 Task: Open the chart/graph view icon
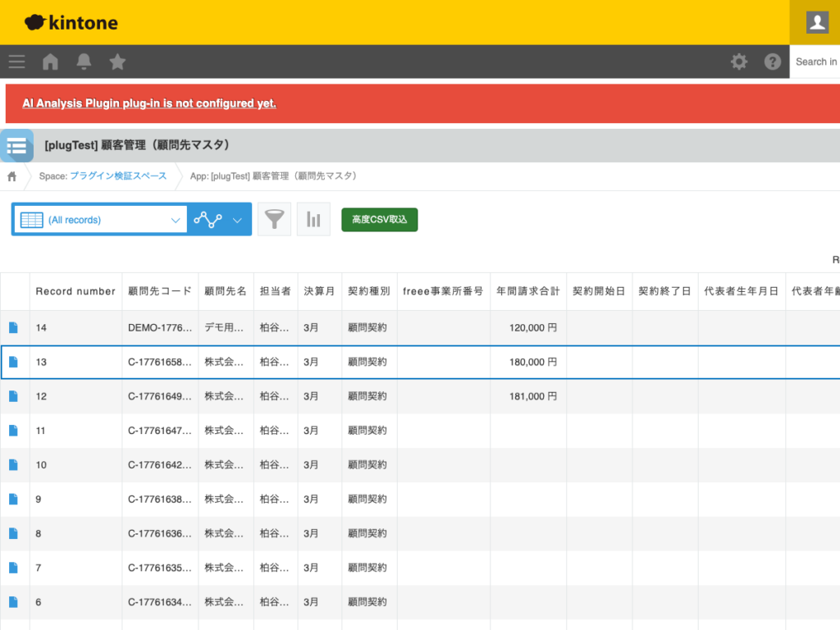[313, 219]
